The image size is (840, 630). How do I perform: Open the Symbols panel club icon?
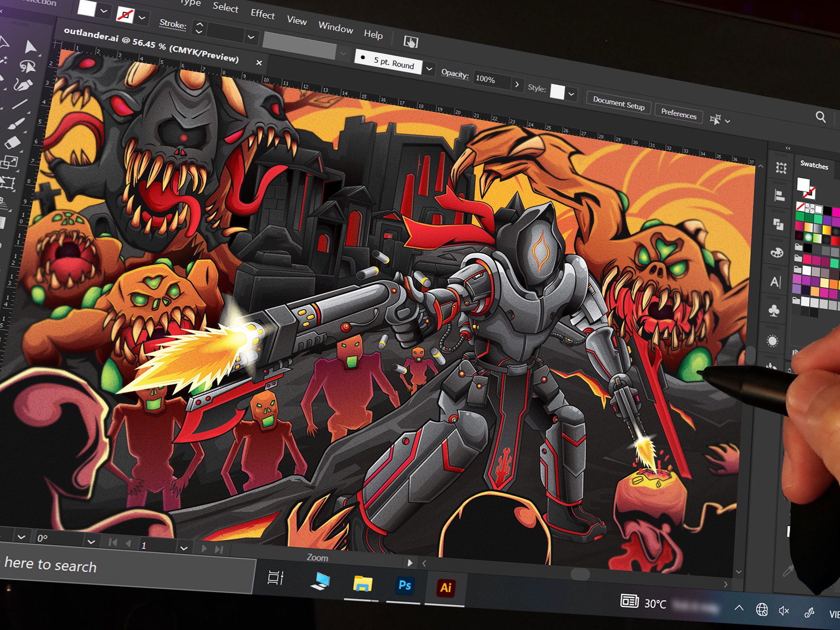click(774, 311)
